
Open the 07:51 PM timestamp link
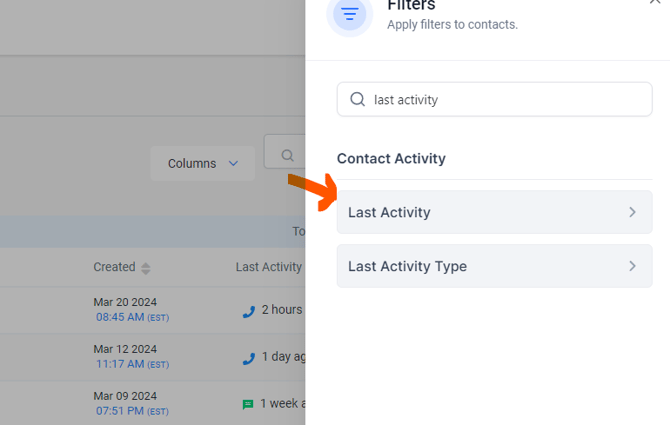coord(120,411)
